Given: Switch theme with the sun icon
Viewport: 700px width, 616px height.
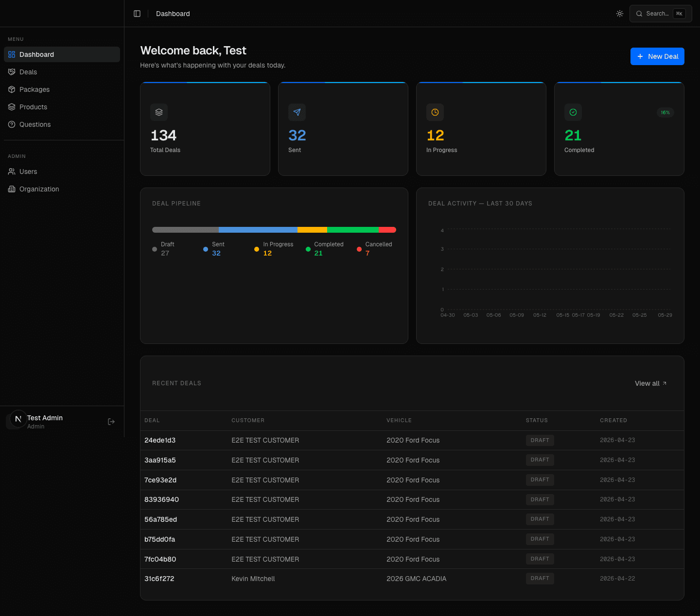Looking at the screenshot, I should (x=620, y=14).
